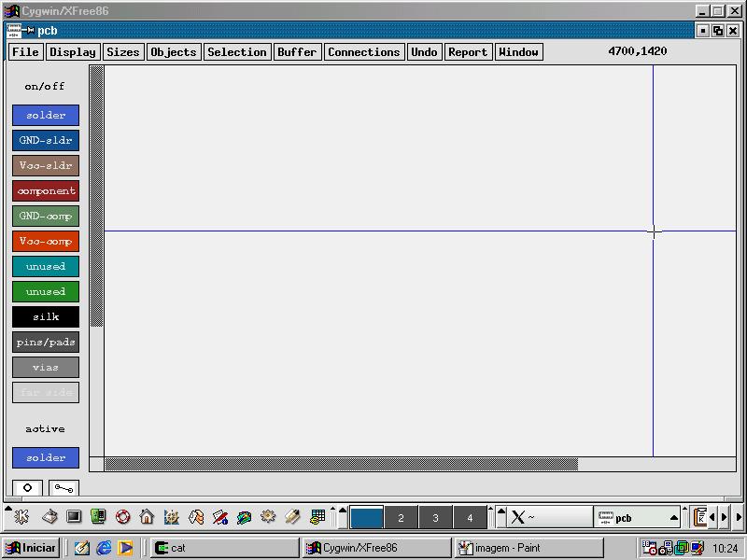Open the KDE control center icon
This screenshot has height=560, width=747.
171,516
